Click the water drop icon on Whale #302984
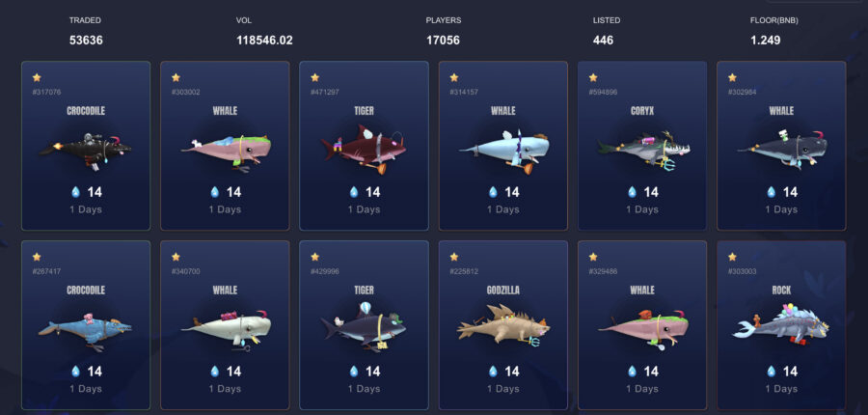 point(772,192)
